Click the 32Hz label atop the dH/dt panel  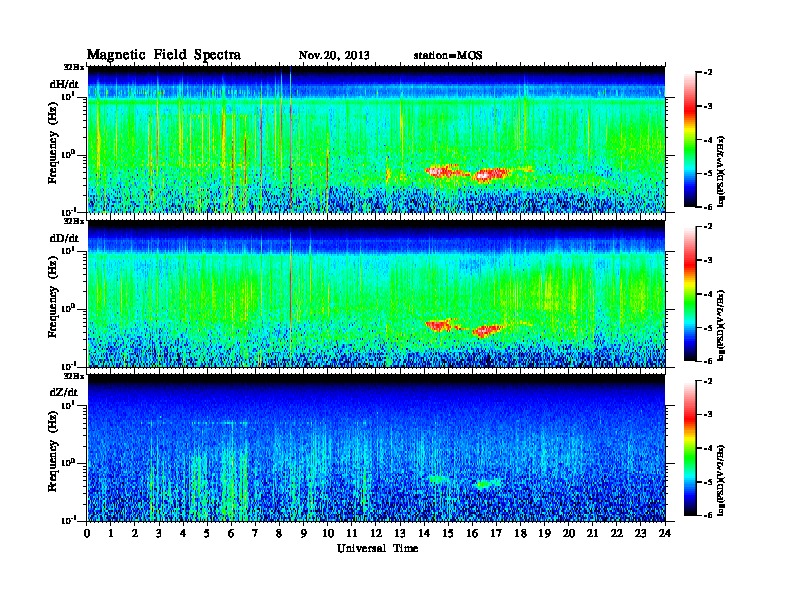(x=74, y=67)
